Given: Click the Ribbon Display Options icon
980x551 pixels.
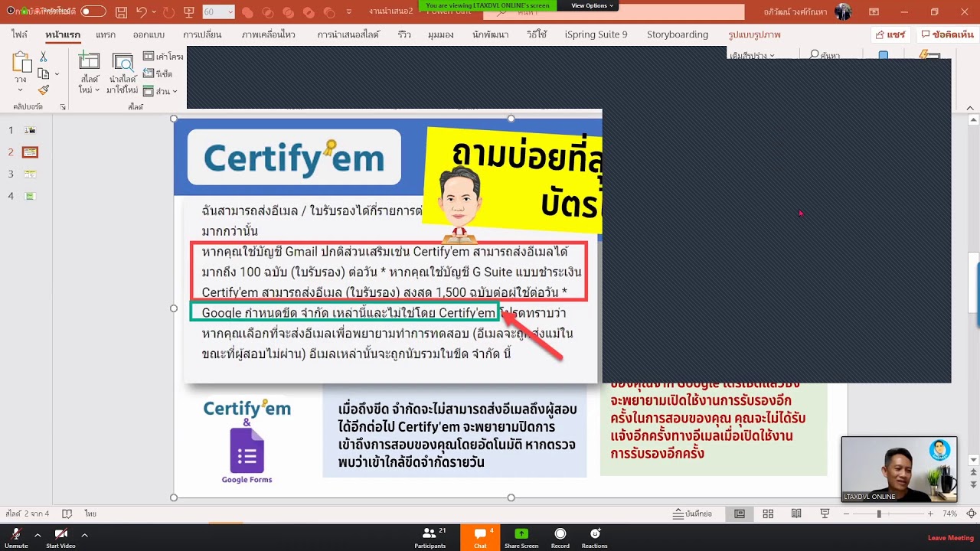Looking at the screenshot, I should click(874, 12).
